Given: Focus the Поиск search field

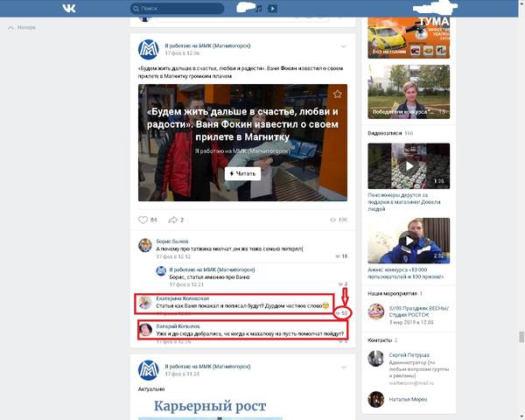Looking at the screenshot, I should point(177,9).
